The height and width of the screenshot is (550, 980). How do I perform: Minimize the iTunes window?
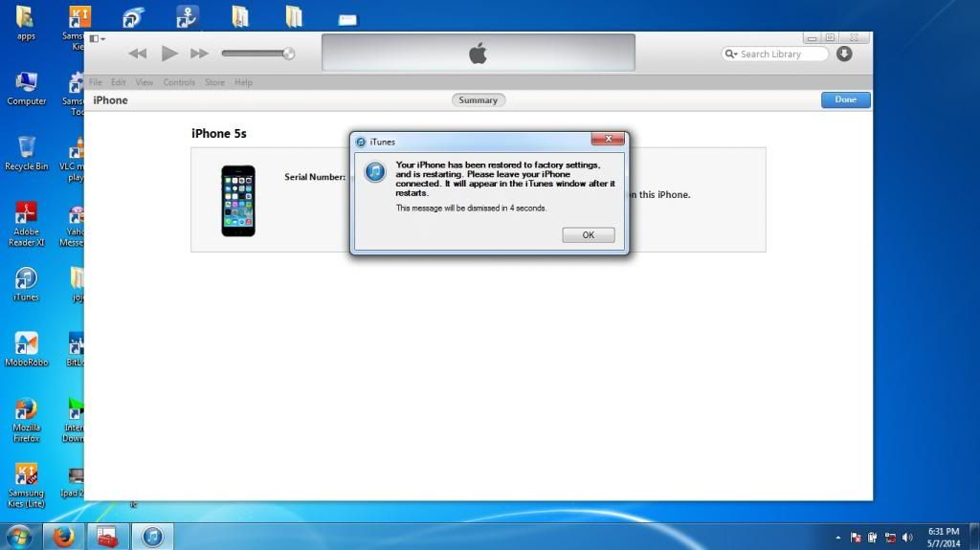coord(812,38)
